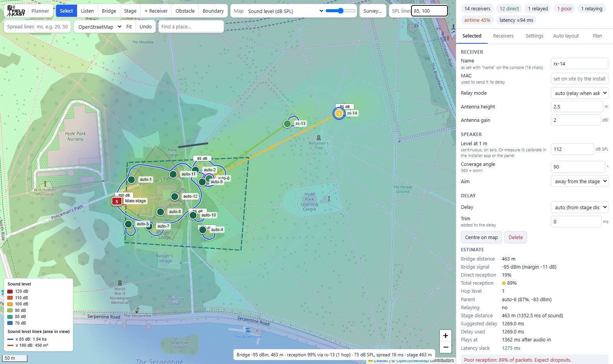Focus the Find a place search field
Viewport: 613px width, 364px height.
point(191,27)
